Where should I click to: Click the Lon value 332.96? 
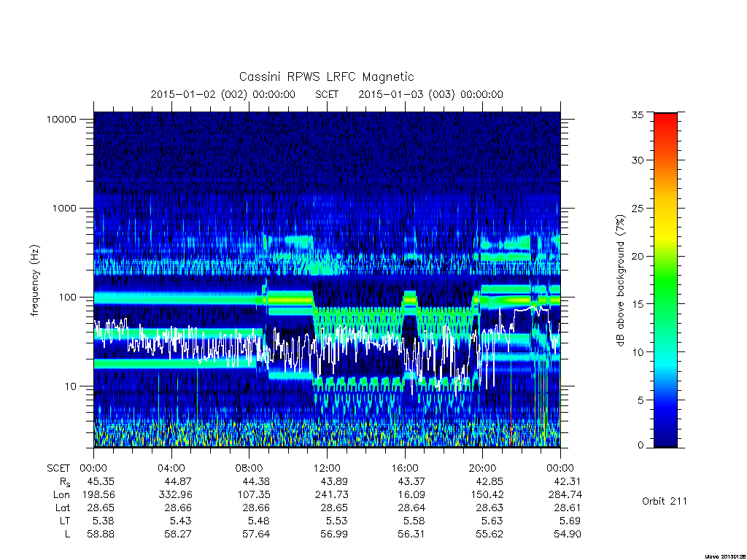click(x=175, y=495)
